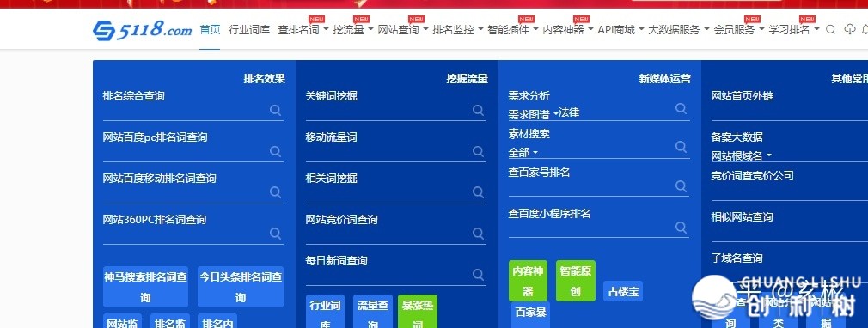868x328 pixels.
Task: Click the 5118.com logo
Action: [143, 30]
